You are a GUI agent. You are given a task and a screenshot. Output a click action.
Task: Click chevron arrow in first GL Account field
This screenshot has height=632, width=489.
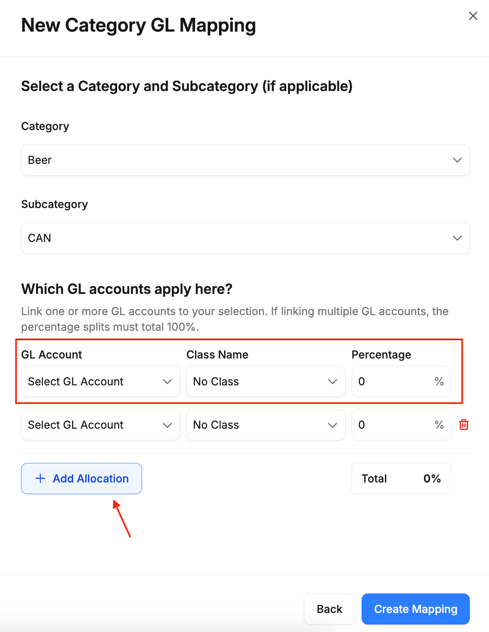click(x=167, y=381)
